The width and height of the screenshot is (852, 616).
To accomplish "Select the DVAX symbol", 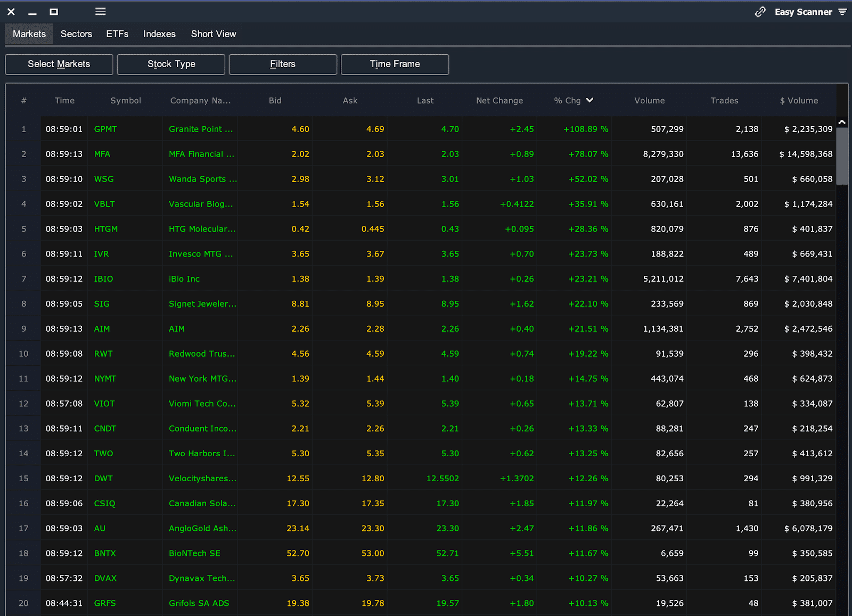I will click(x=105, y=579).
